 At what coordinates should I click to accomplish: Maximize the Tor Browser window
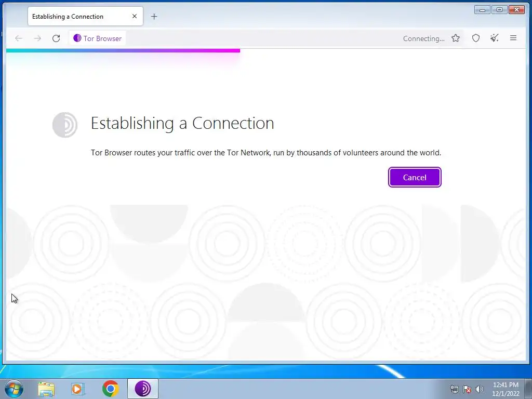[499, 9]
